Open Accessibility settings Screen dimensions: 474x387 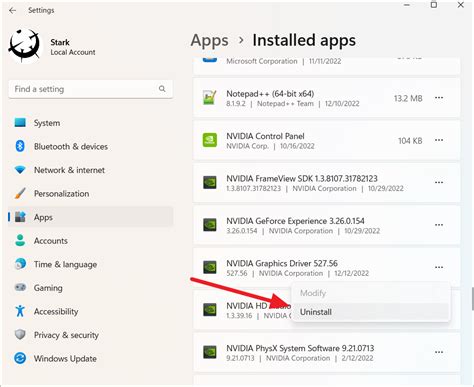coord(91,311)
